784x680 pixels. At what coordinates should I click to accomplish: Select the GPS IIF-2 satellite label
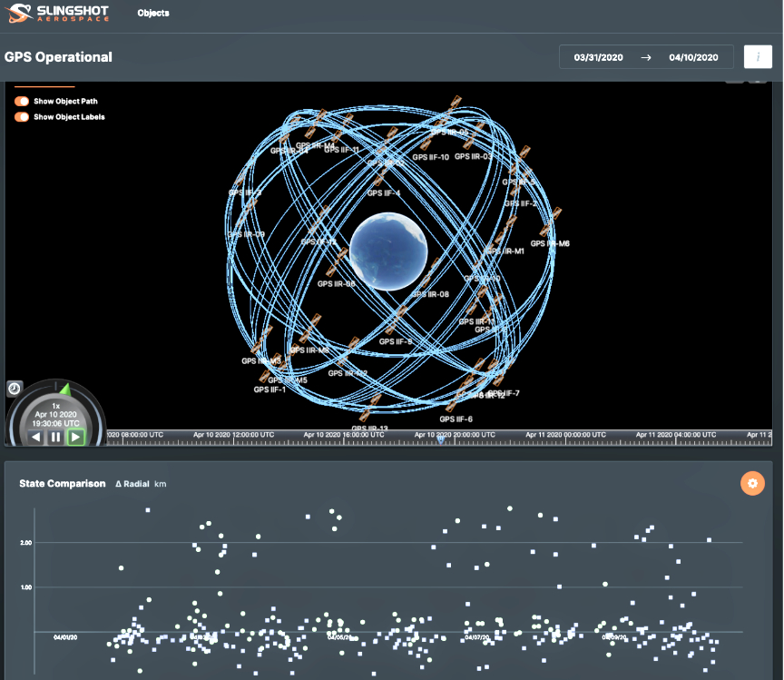pyautogui.click(x=521, y=203)
